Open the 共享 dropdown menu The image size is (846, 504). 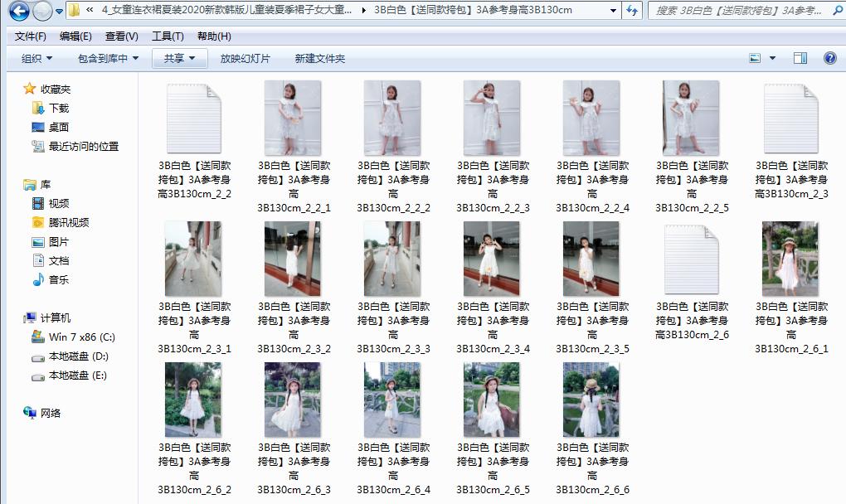click(179, 58)
